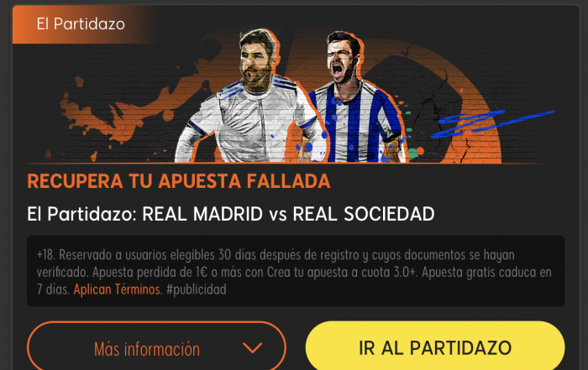The image size is (588, 370).
Task: Click the Real Madrid player illustration
Action: point(248,97)
